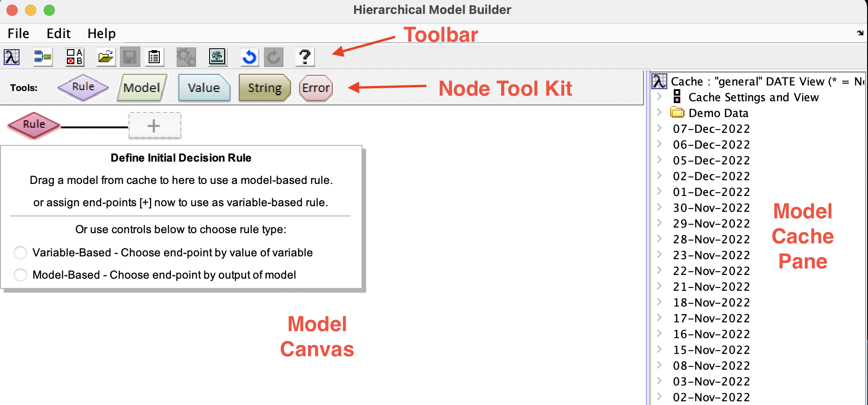868x405 pixels.
Task: Select the 02-Nov-2022 row text
Action: [x=711, y=397]
